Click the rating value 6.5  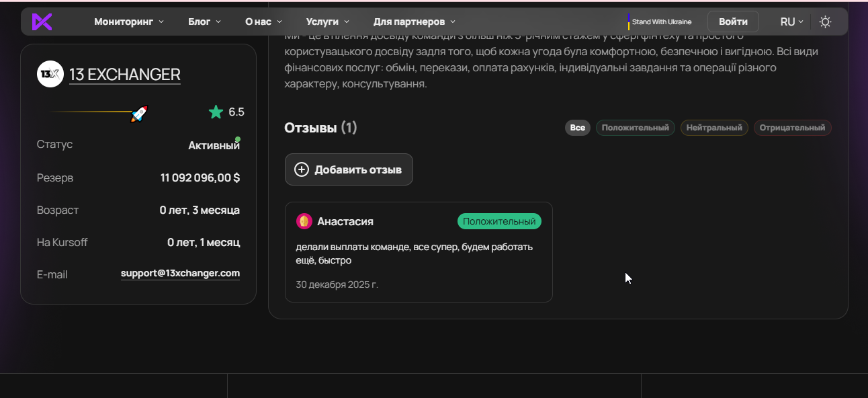click(236, 112)
